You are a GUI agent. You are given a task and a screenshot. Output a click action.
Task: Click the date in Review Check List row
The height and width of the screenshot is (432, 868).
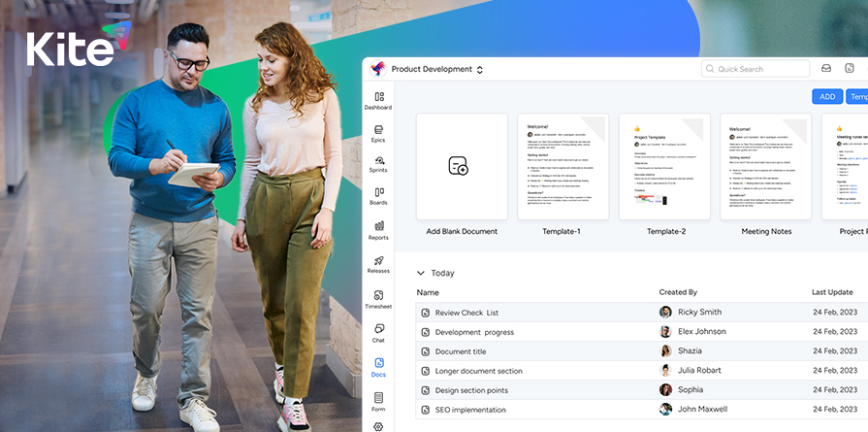(x=835, y=312)
